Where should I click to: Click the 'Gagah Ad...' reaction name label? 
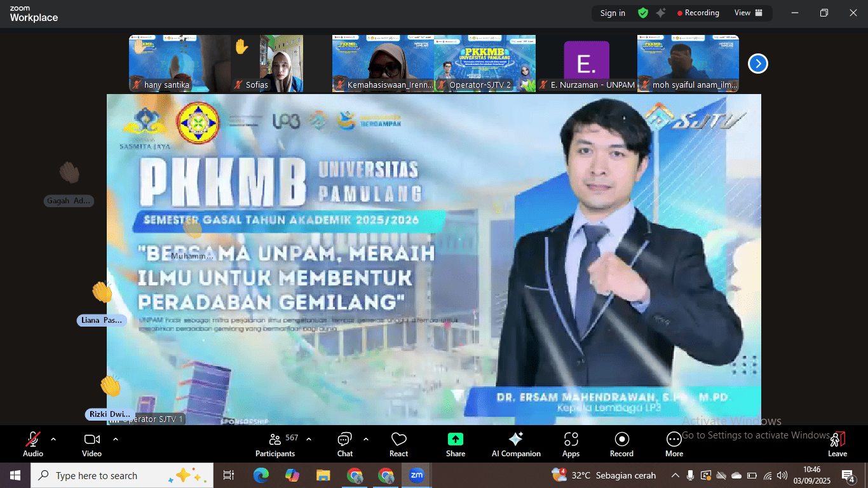click(x=69, y=201)
